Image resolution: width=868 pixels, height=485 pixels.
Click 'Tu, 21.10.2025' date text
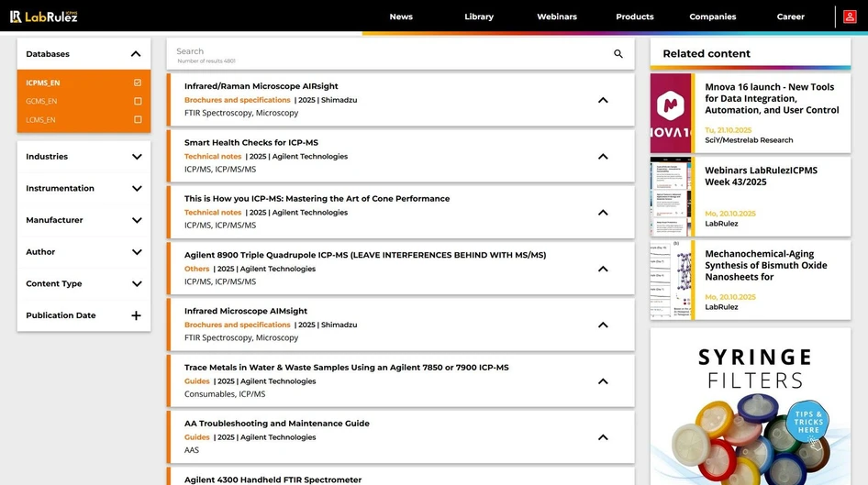click(x=728, y=130)
